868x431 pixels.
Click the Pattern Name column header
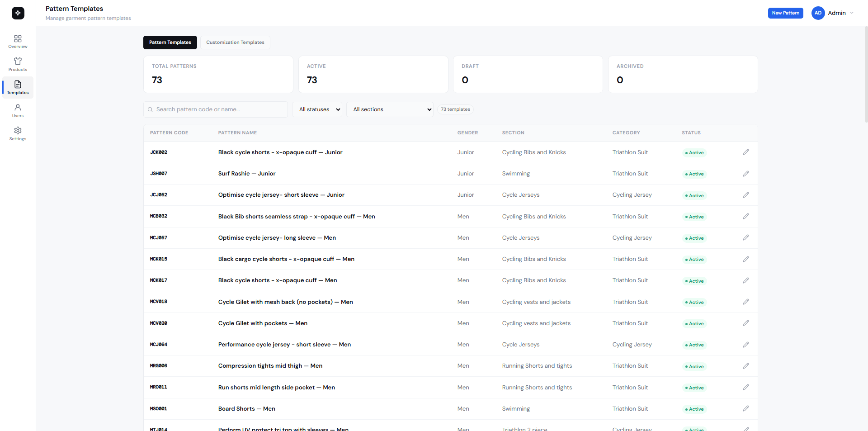[237, 133]
